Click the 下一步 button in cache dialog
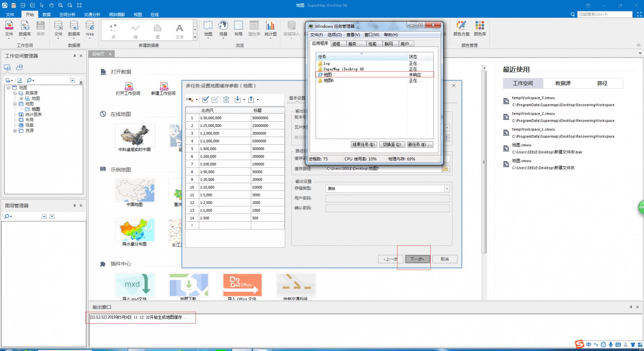Image resolution: width=644 pixels, height=351 pixels. pyautogui.click(x=417, y=259)
